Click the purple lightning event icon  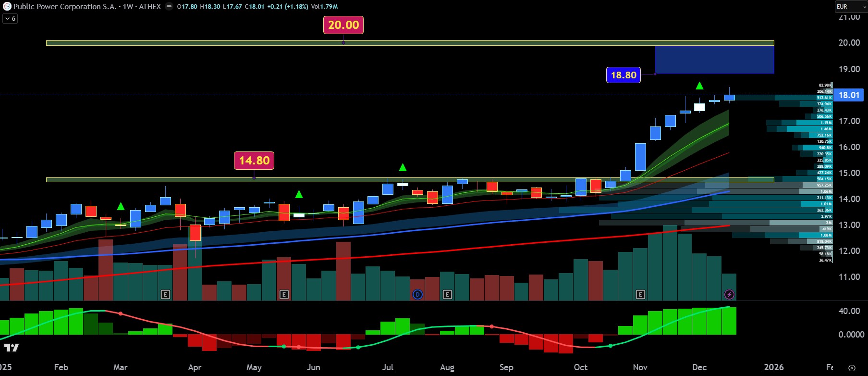(x=729, y=294)
